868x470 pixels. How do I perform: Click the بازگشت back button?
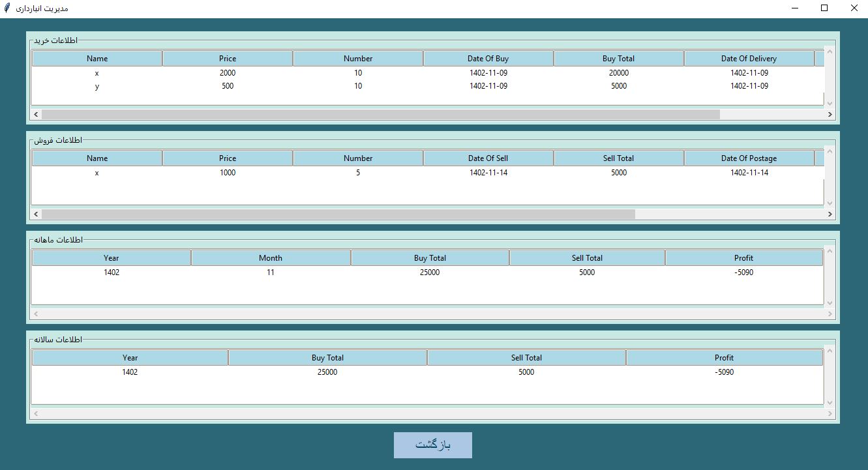pyautogui.click(x=432, y=445)
